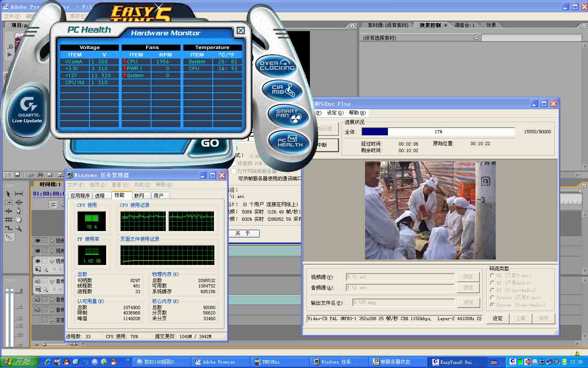Open the 效果 tab in Premiere

point(491,25)
